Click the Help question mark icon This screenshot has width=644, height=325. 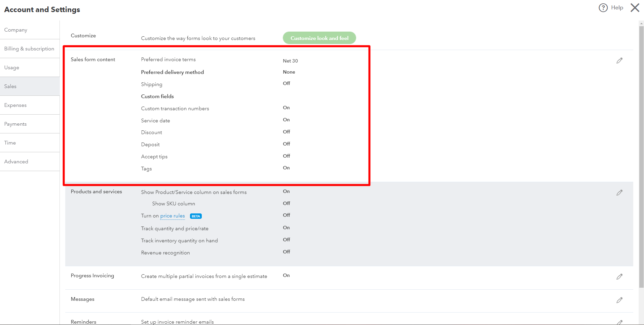pos(603,8)
